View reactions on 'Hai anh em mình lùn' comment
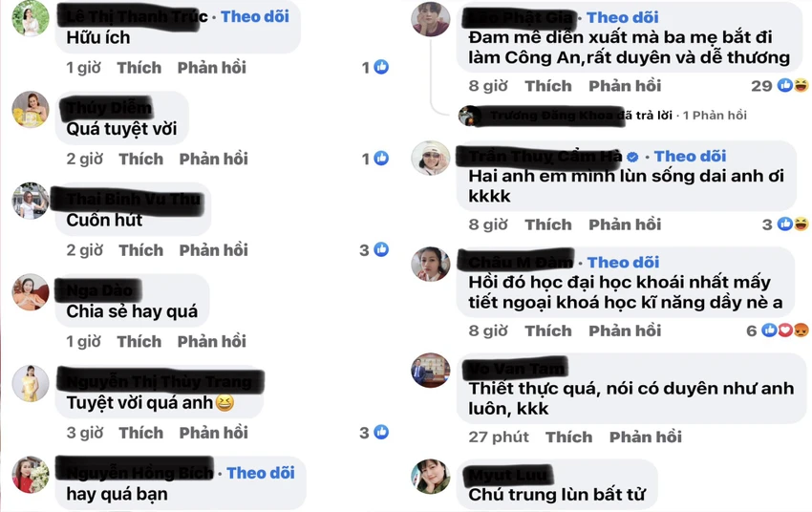The image size is (812, 512). [x=785, y=224]
